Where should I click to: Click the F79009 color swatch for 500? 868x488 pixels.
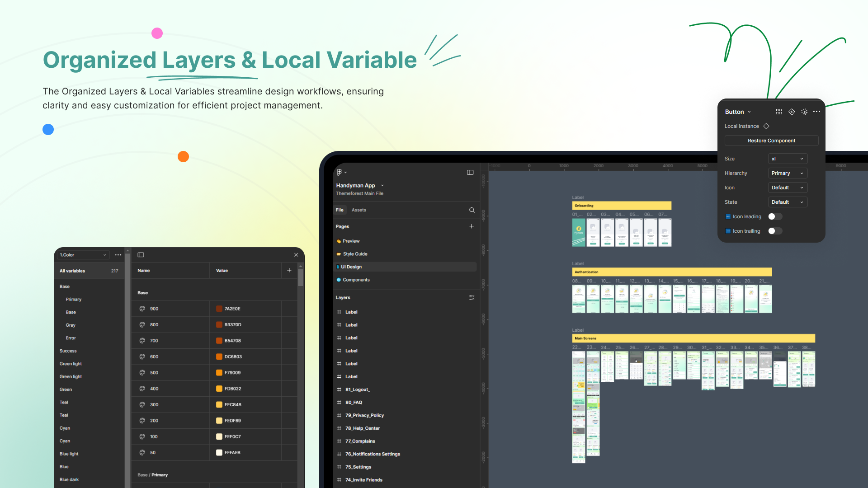pyautogui.click(x=219, y=373)
